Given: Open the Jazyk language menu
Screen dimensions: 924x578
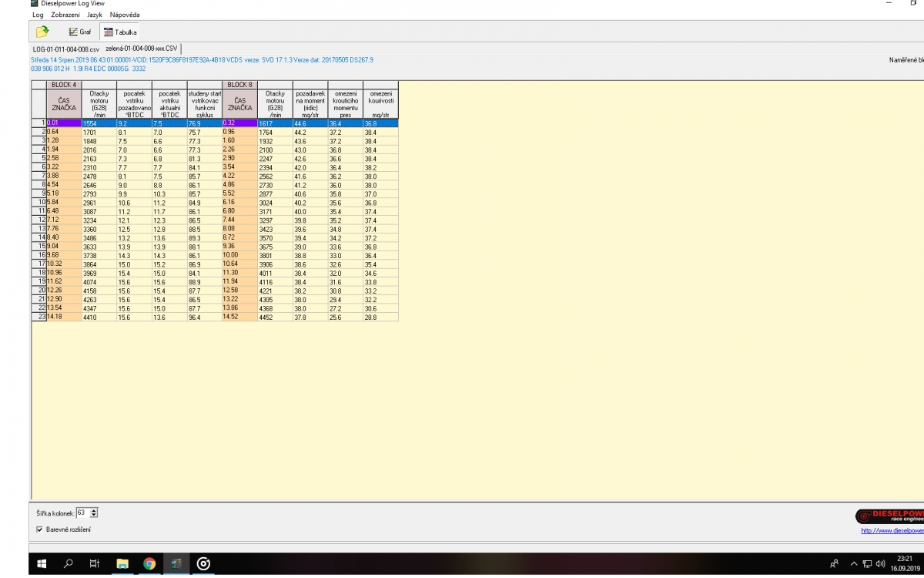Looking at the screenshot, I should 93,15.
